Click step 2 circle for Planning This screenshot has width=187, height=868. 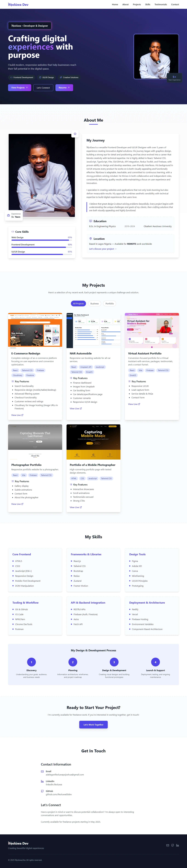pos(73,662)
